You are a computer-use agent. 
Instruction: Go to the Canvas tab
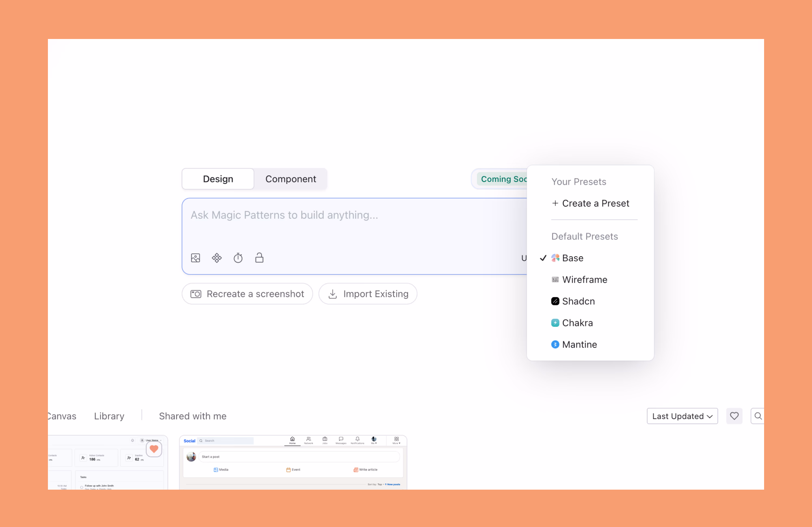tap(62, 416)
